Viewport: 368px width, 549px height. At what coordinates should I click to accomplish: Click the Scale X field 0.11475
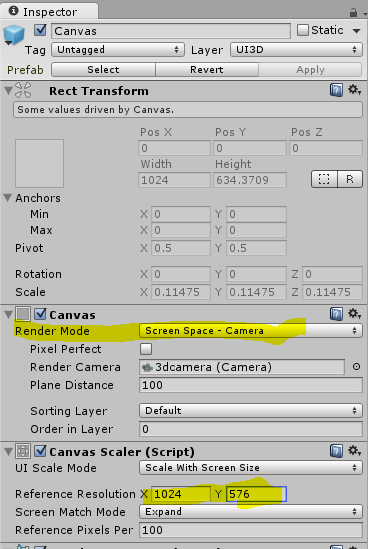(181, 292)
